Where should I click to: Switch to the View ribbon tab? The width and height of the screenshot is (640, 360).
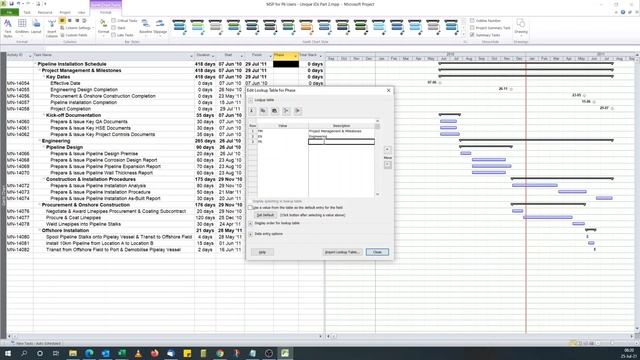click(x=82, y=12)
